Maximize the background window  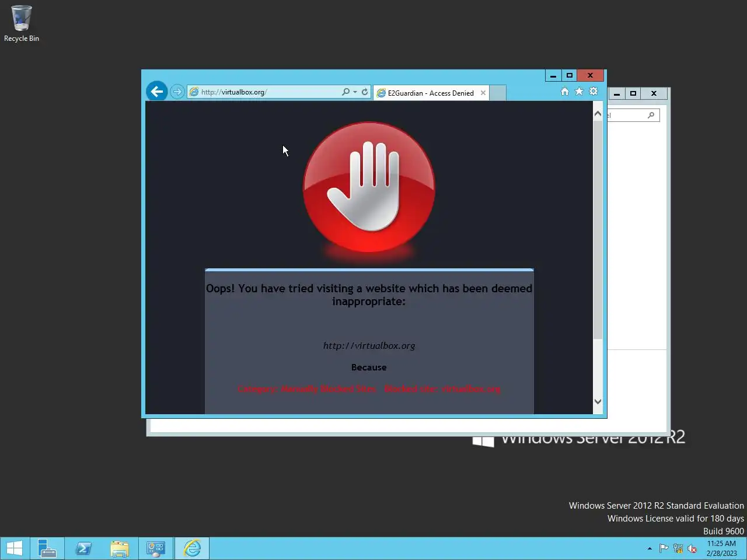(633, 93)
